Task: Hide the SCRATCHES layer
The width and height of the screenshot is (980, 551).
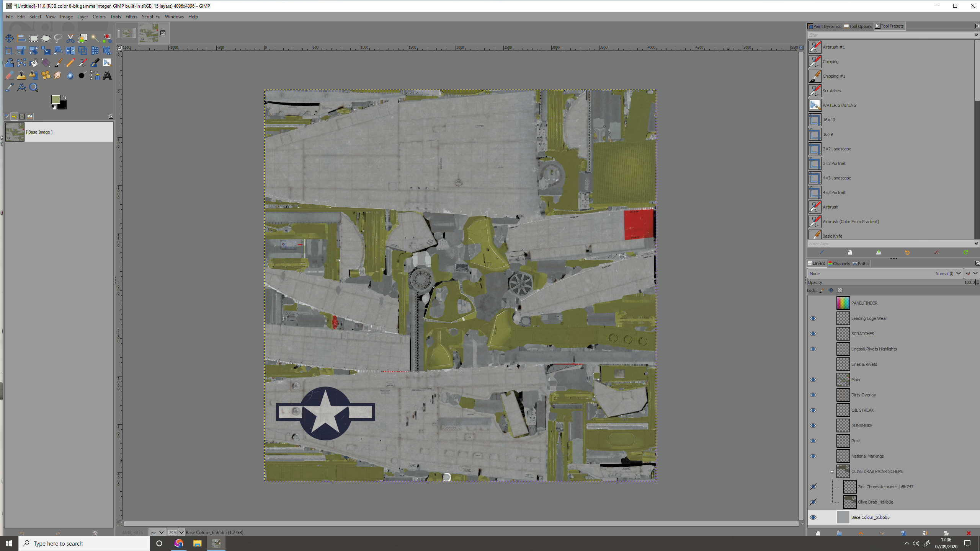Action: click(x=813, y=334)
